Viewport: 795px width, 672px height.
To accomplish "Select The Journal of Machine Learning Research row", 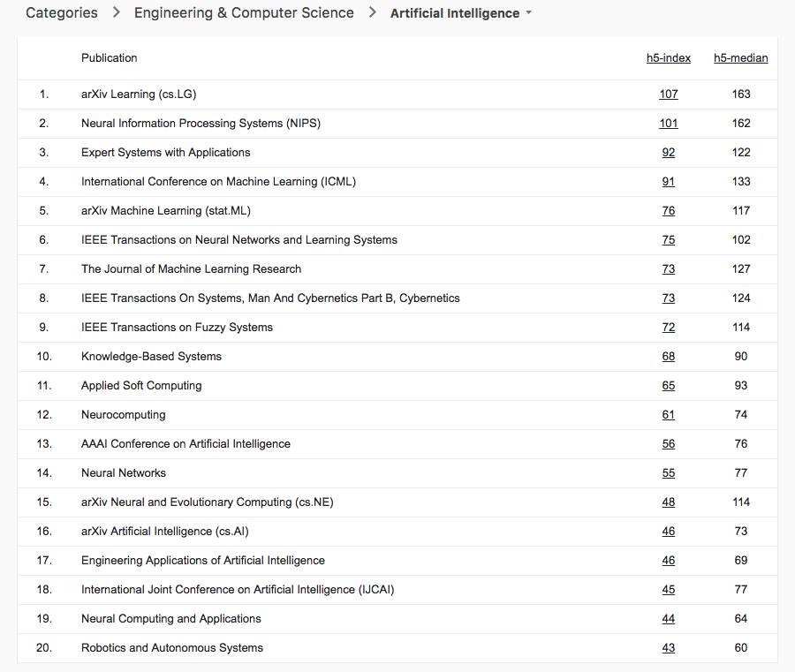I will (191, 269).
